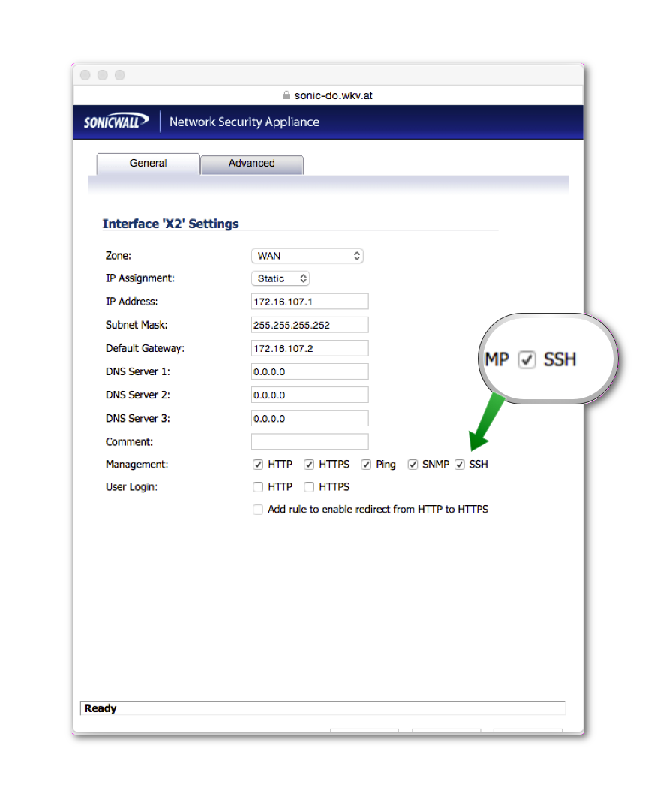Image resolution: width=657 pixels, height=812 pixels.
Task: Click the Network Security Appliance title
Action: point(244,122)
